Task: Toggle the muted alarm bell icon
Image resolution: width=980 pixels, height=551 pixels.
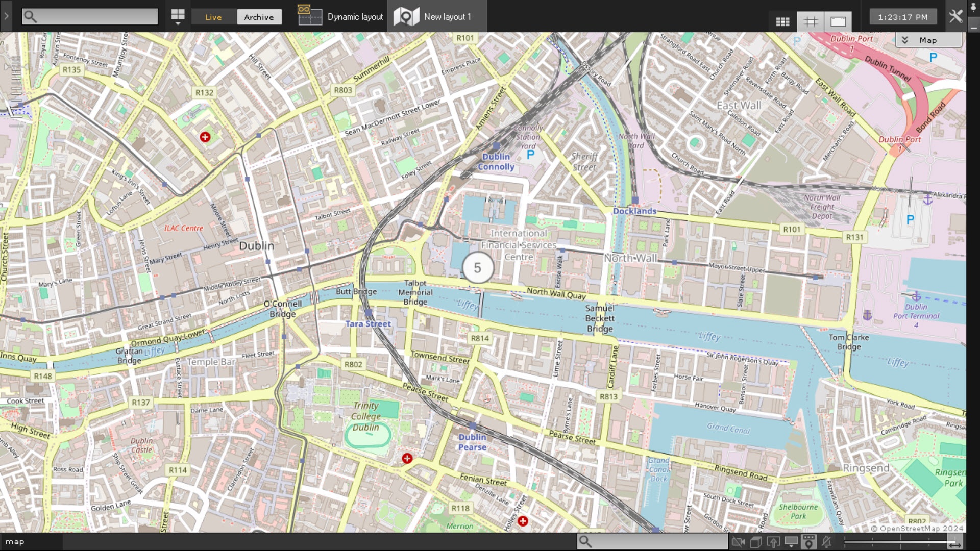Action: tap(827, 542)
